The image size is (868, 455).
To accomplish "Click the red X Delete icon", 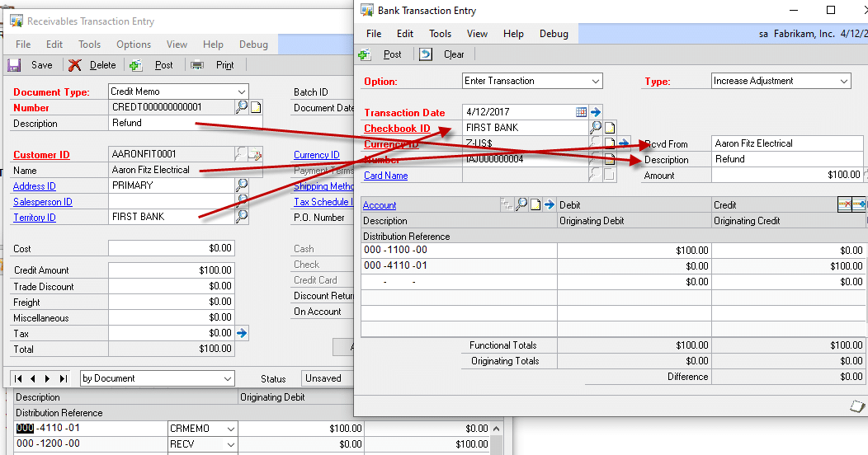I will pos(75,65).
